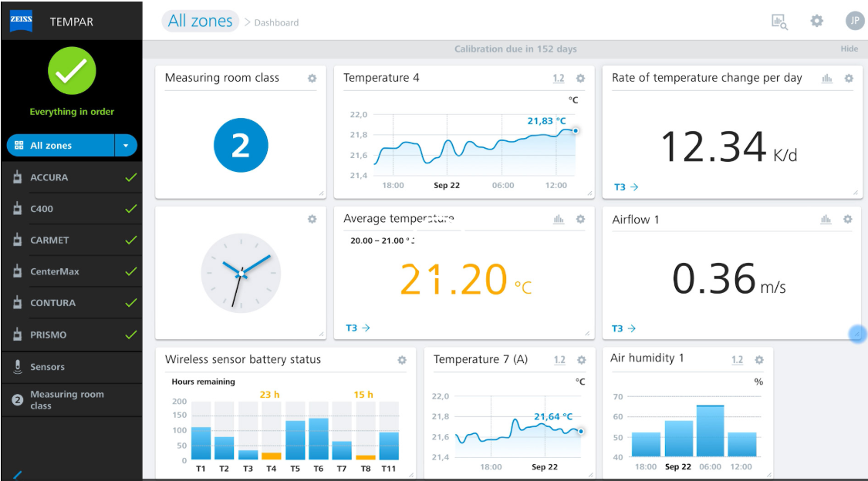Open settings gear on Temperature 4 card
The height and width of the screenshot is (481, 868).
[580, 79]
